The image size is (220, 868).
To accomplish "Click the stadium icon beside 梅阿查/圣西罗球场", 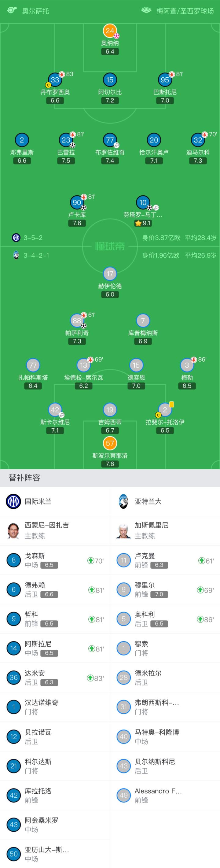I will click(146, 10).
